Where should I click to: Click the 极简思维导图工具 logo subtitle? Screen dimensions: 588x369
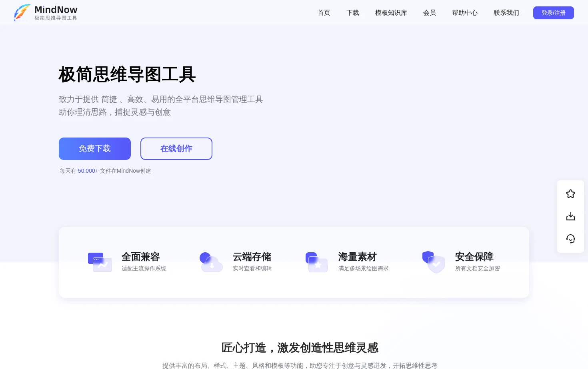56,18
